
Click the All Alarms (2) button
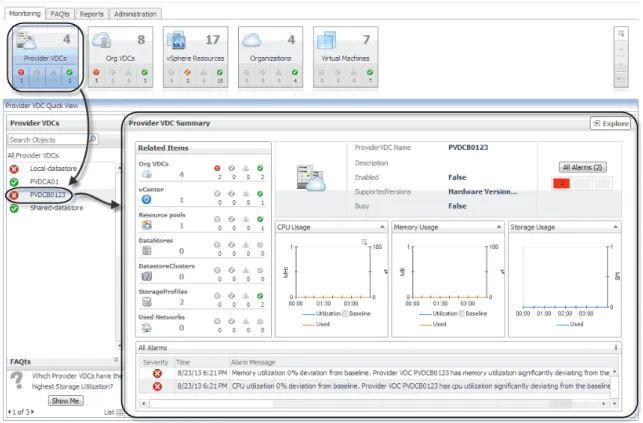[x=582, y=167]
